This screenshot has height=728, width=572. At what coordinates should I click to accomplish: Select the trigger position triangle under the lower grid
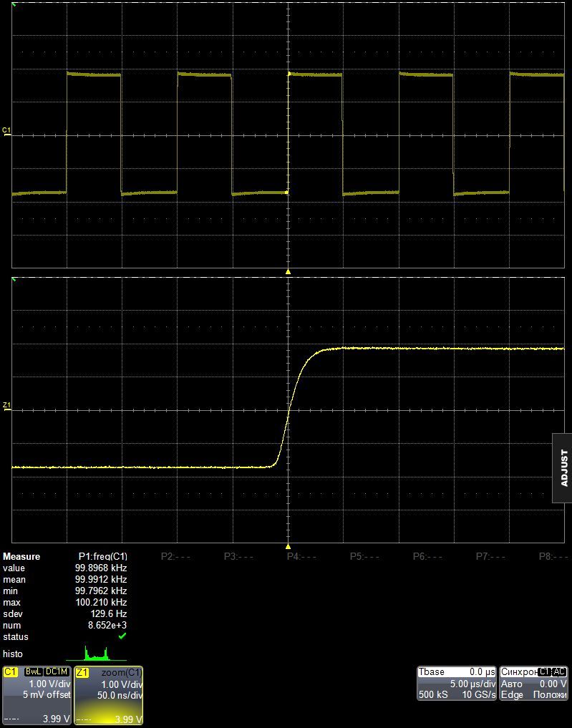click(288, 546)
